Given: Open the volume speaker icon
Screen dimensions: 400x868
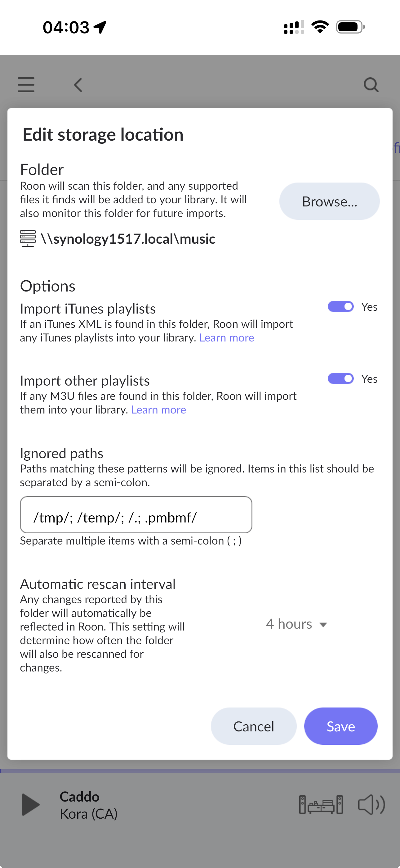Looking at the screenshot, I should pos(371,805).
